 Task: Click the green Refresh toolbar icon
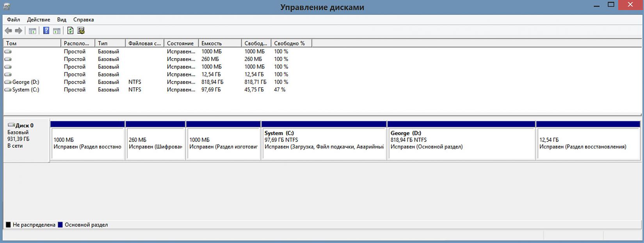[70, 30]
